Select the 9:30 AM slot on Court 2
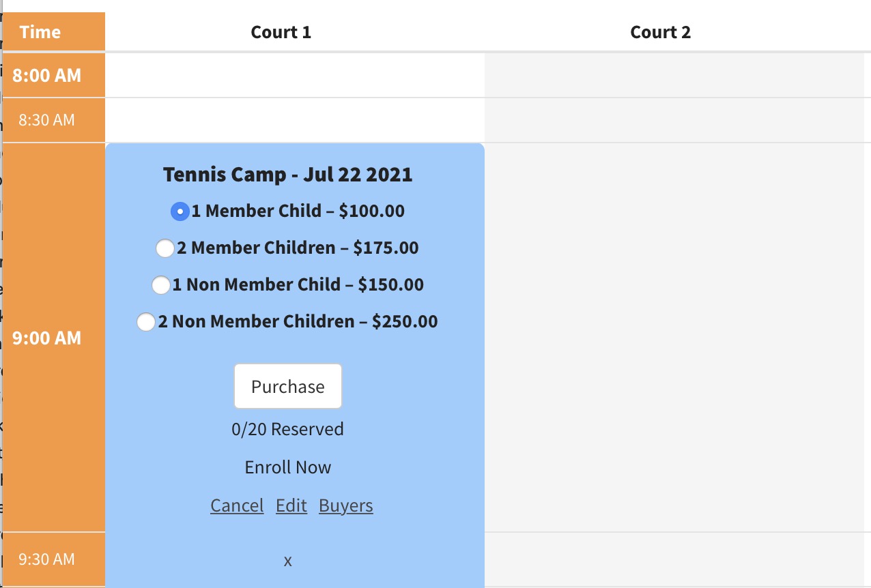871x588 pixels. 674,559
